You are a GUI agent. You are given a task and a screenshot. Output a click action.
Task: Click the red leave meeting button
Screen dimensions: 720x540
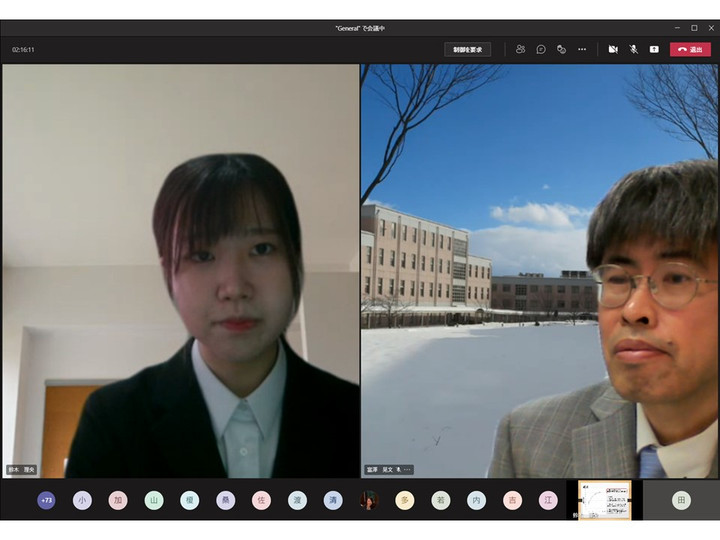click(x=690, y=49)
